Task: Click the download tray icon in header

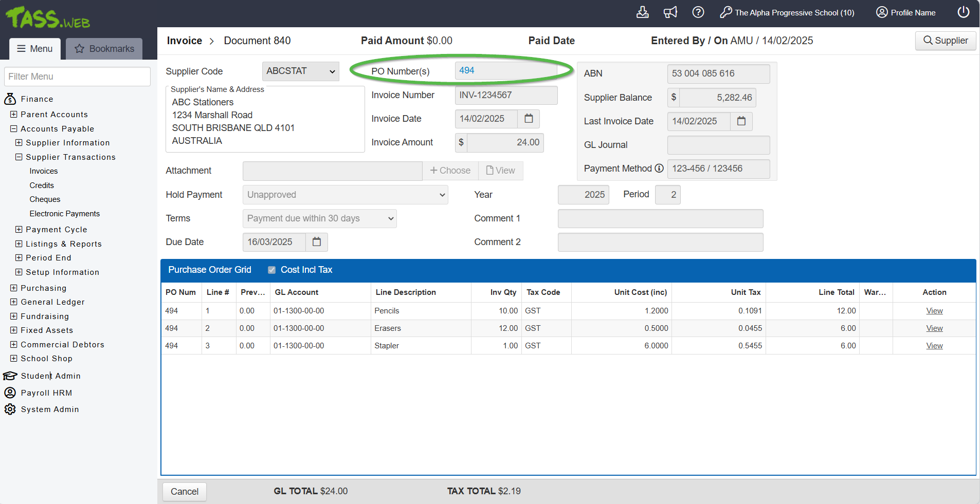Action: [642, 12]
